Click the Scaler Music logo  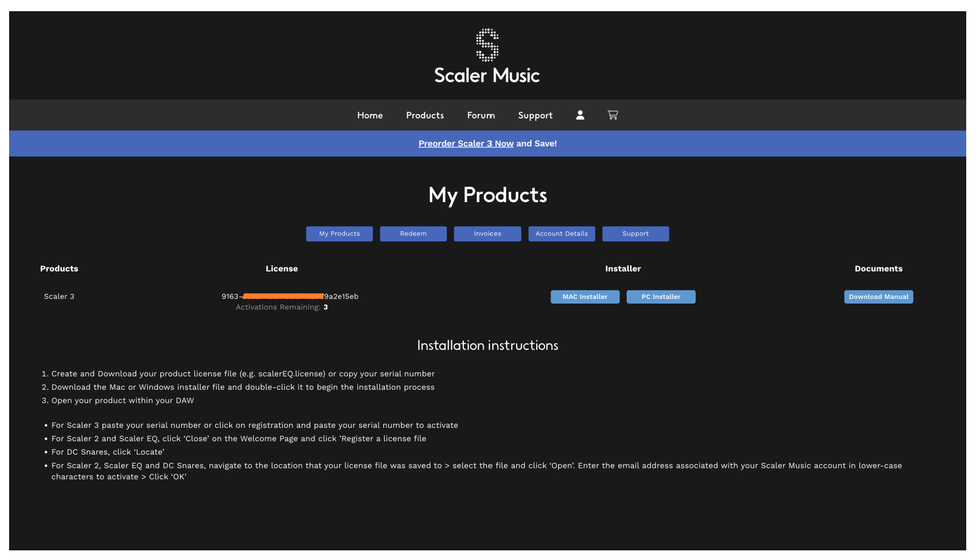pos(487,56)
